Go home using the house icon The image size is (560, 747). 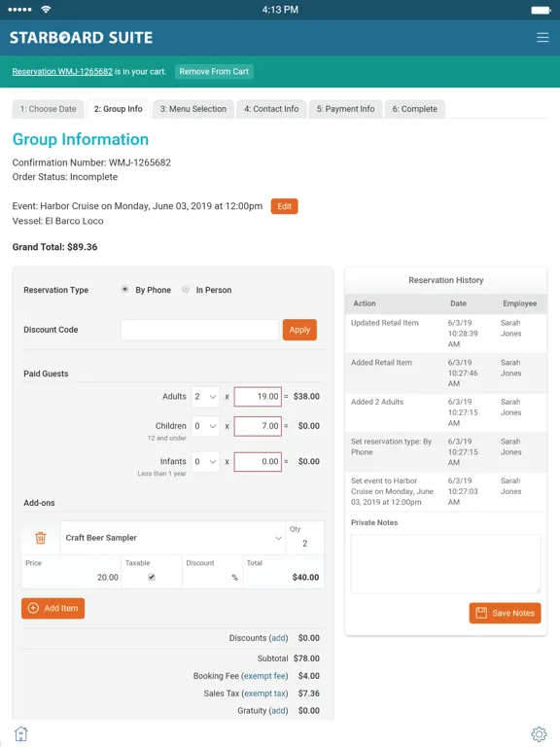(21, 733)
